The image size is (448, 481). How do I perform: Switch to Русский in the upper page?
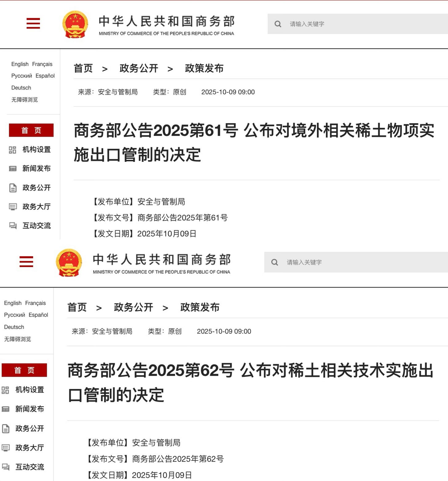click(22, 76)
